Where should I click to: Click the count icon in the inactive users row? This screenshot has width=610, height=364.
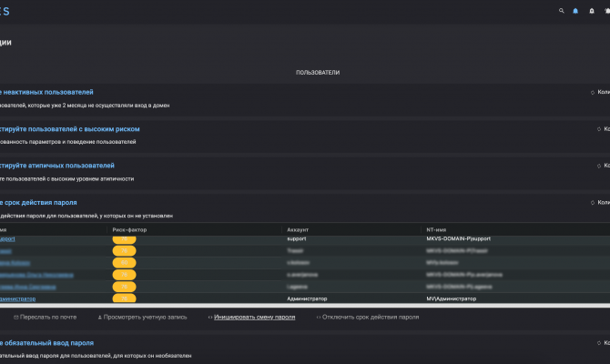[593, 92]
